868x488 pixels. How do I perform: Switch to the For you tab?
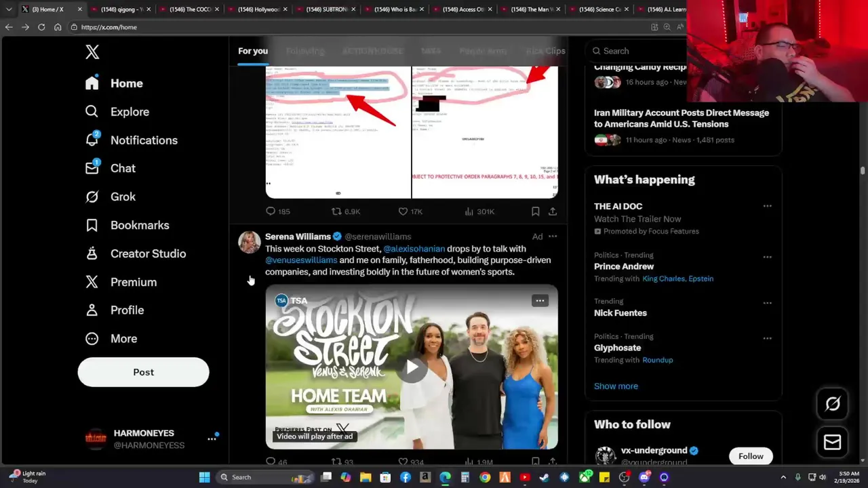tap(253, 51)
